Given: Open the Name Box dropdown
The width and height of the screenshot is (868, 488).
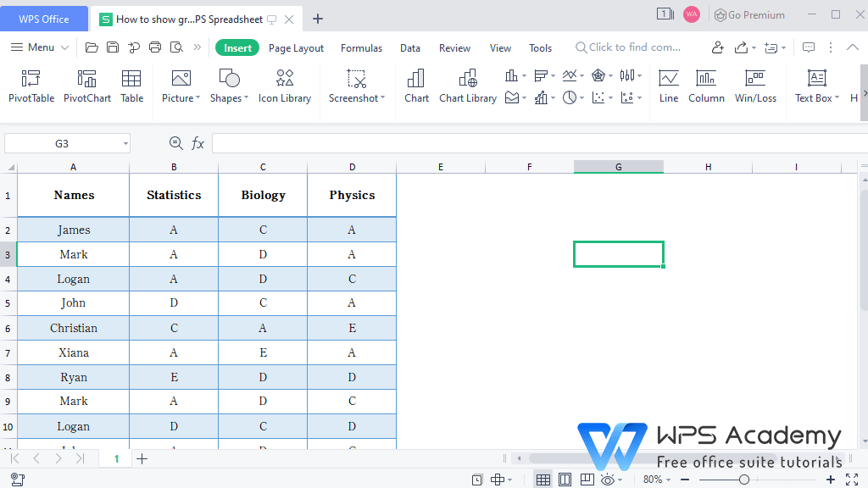Looking at the screenshot, I should point(125,142).
